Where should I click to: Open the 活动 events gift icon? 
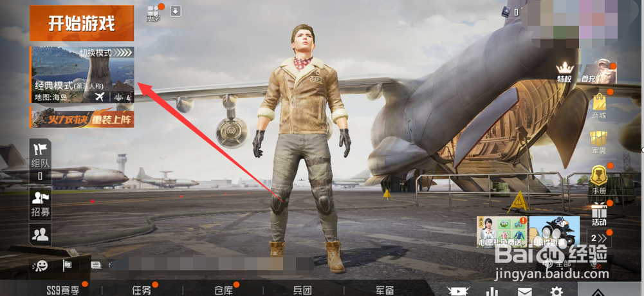pyautogui.click(x=599, y=214)
